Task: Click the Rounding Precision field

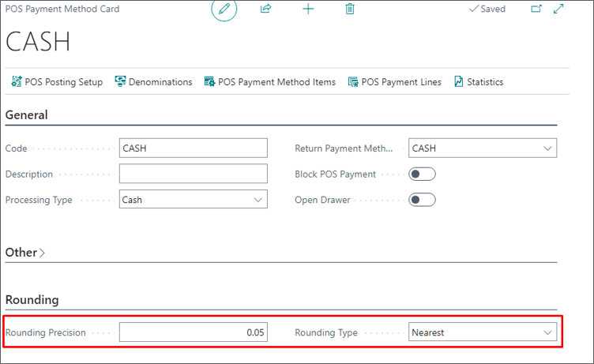Action: tap(194, 332)
